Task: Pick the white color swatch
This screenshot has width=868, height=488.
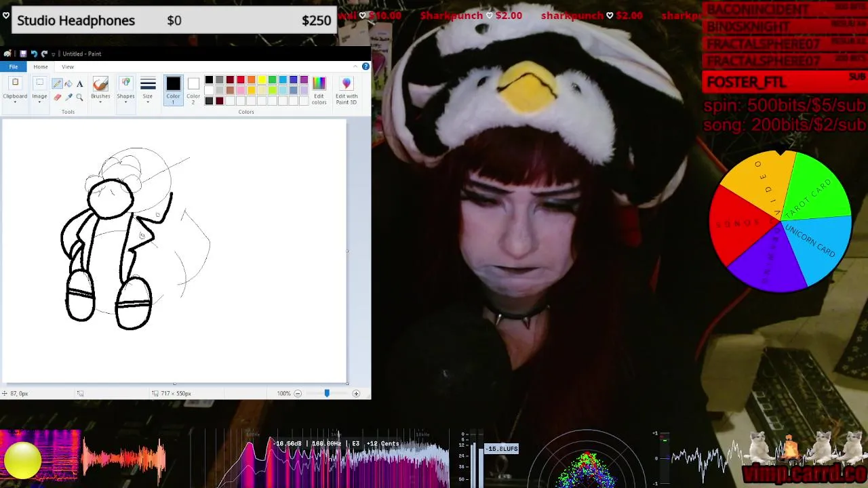Action: (209, 90)
